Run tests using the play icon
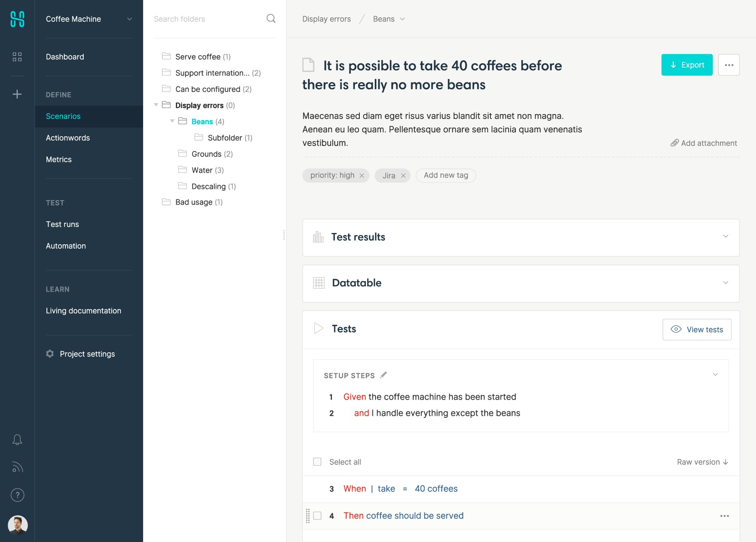 [319, 328]
